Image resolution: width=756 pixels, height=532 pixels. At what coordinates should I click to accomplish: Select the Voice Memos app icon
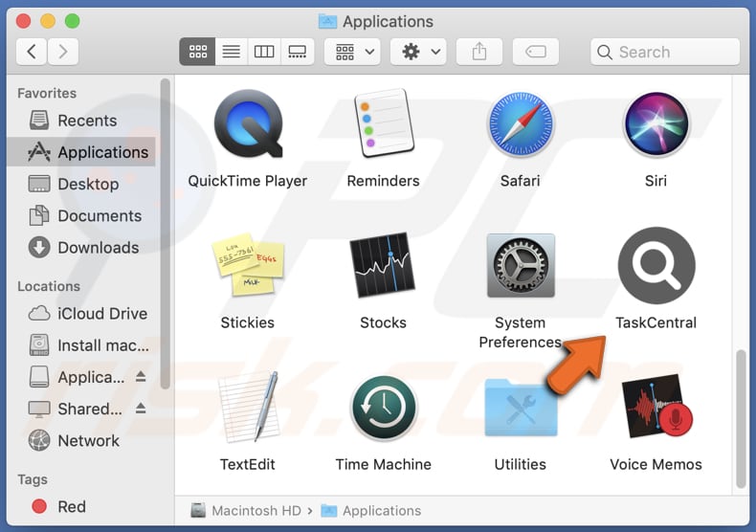(656, 407)
